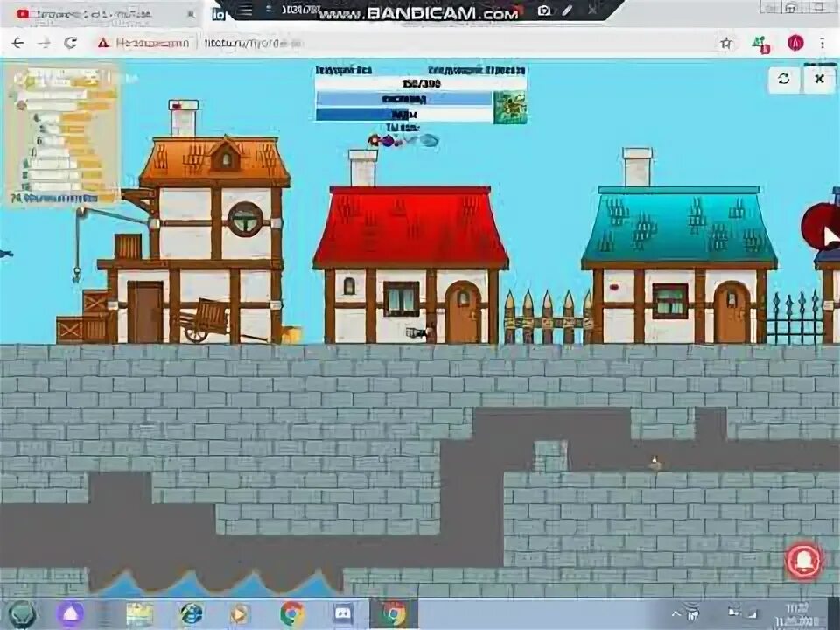Viewport: 840px width, 630px height.
Task: Click the fish item icon near the character
Action: coord(427,139)
